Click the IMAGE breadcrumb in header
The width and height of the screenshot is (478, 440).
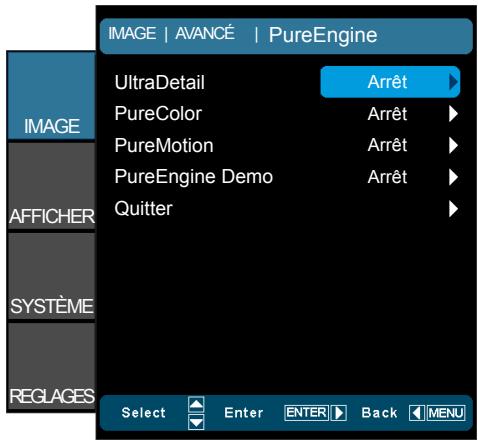click(132, 33)
